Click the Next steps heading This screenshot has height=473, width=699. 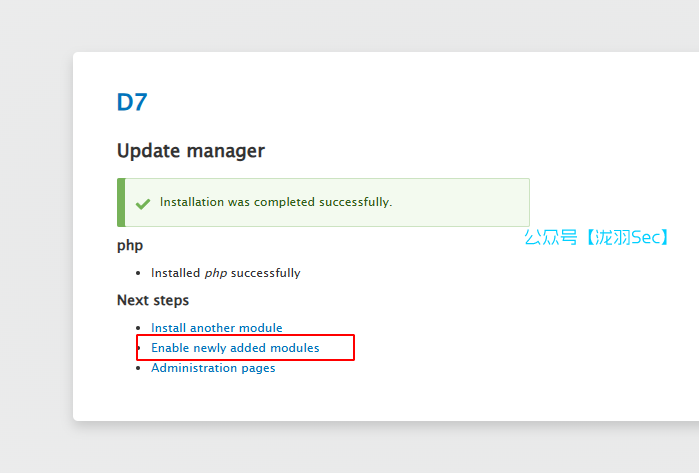[x=153, y=300]
